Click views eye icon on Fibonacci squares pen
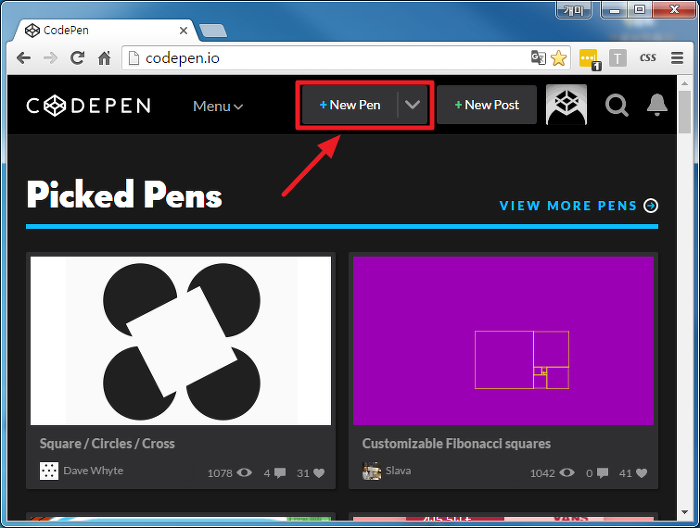Image resolution: width=700 pixels, height=528 pixels. [x=567, y=473]
